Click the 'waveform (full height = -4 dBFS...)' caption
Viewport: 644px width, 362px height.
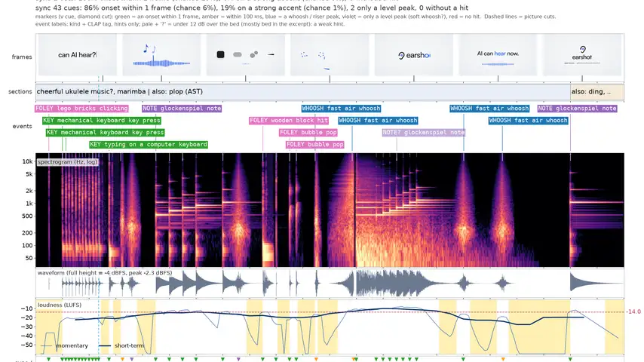click(105, 273)
